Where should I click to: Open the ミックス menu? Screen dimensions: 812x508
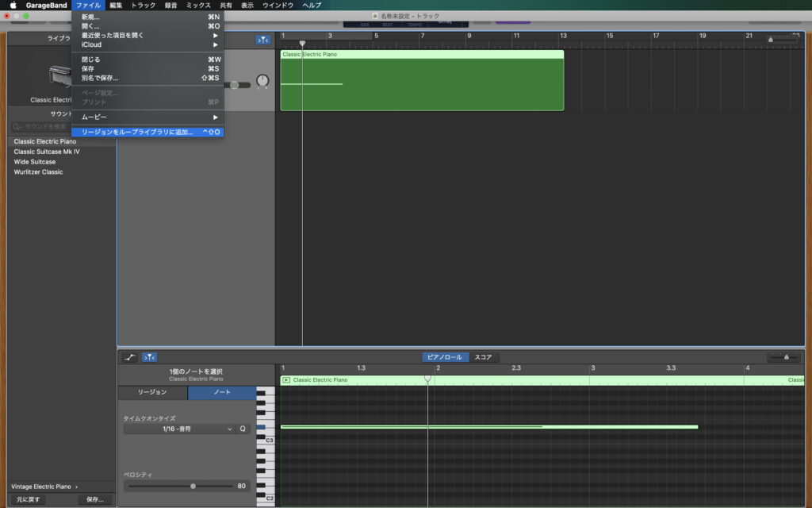tap(198, 6)
